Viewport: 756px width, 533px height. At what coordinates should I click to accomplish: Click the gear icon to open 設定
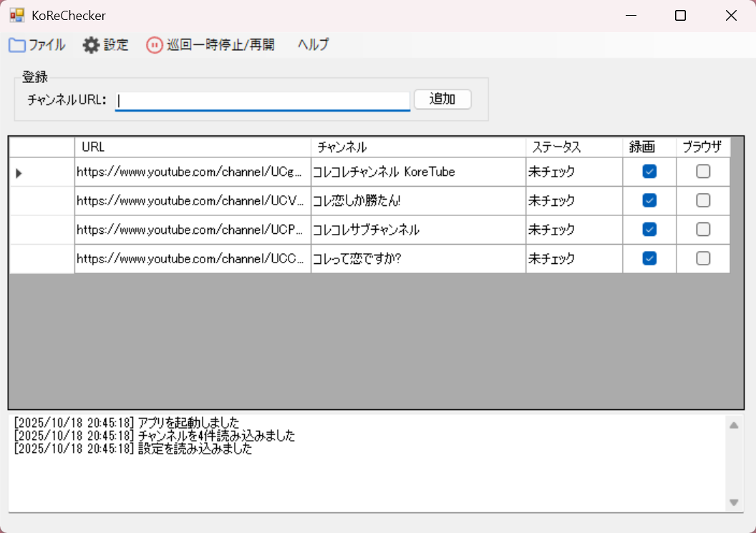click(91, 44)
